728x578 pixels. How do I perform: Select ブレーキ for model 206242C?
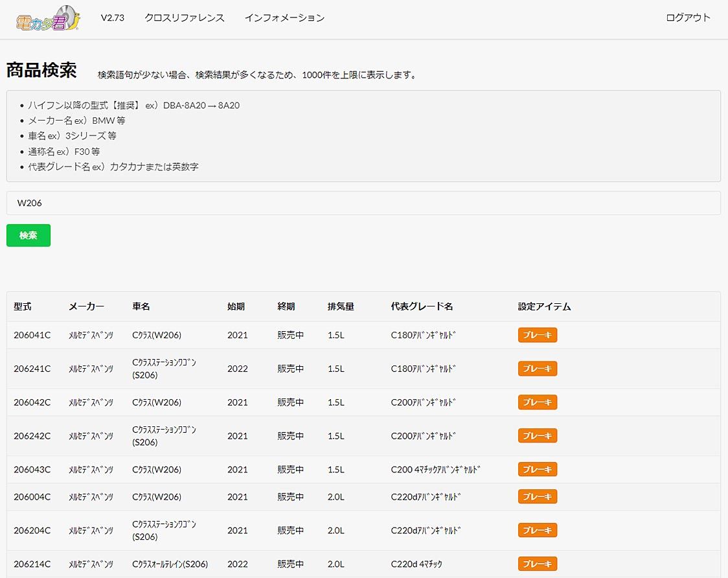pyautogui.click(x=537, y=436)
